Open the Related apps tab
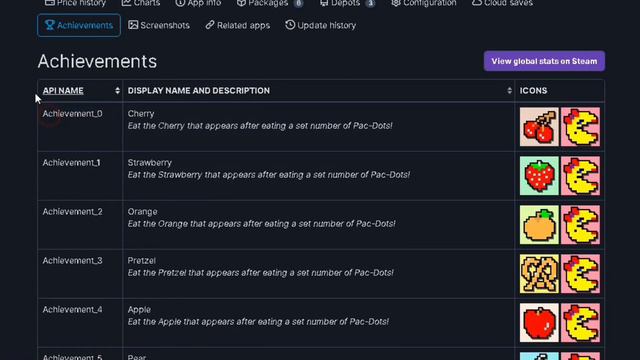The width and height of the screenshot is (640, 360). tap(238, 25)
